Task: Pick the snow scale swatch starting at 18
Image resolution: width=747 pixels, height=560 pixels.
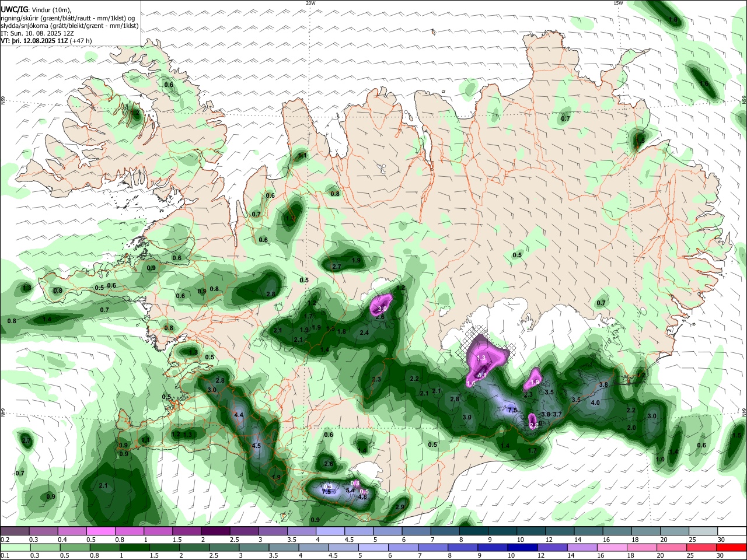Action: pos(646,531)
